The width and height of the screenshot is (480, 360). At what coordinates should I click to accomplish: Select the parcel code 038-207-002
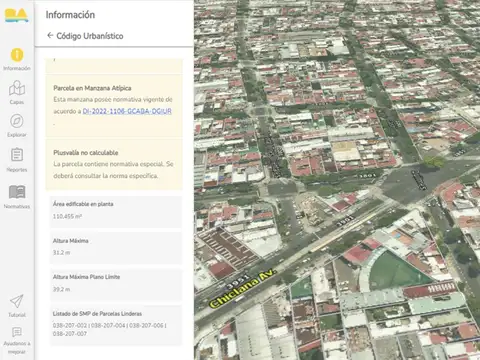70,325
